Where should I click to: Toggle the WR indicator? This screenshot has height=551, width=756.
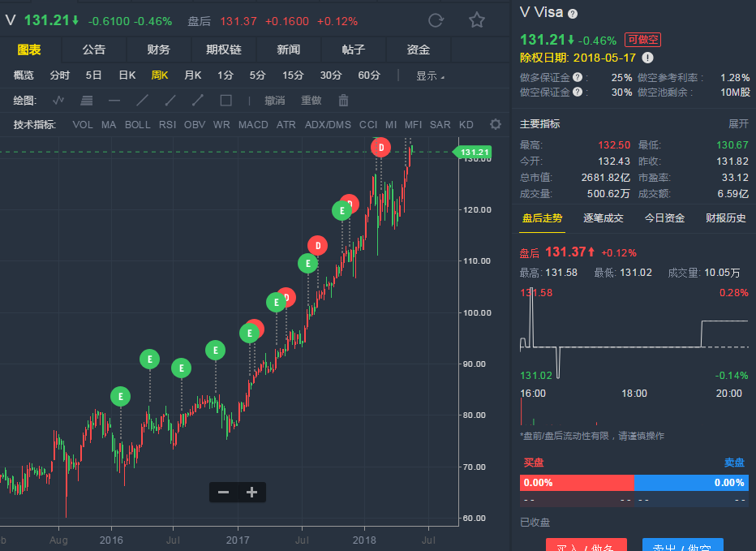(x=221, y=124)
